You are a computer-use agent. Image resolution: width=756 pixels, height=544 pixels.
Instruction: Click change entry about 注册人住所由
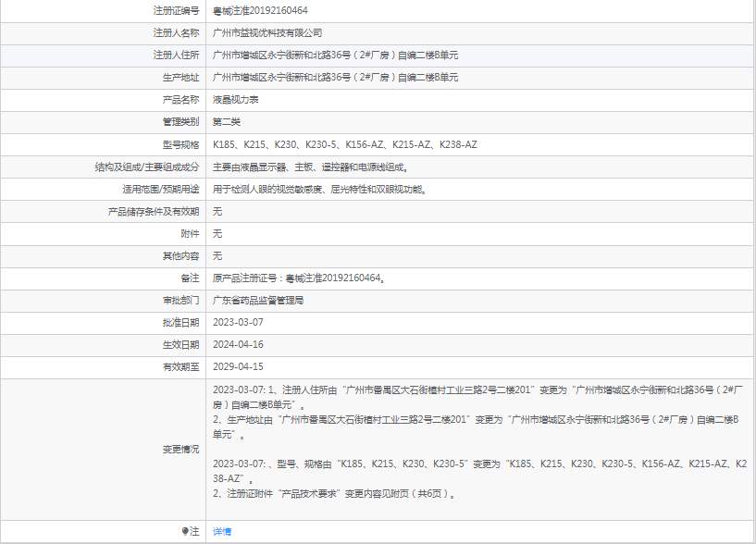coord(477,397)
